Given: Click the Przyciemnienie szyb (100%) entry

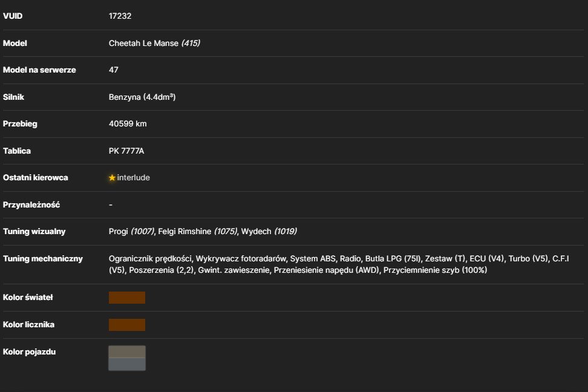Looking at the screenshot, I should coord(435,270).
